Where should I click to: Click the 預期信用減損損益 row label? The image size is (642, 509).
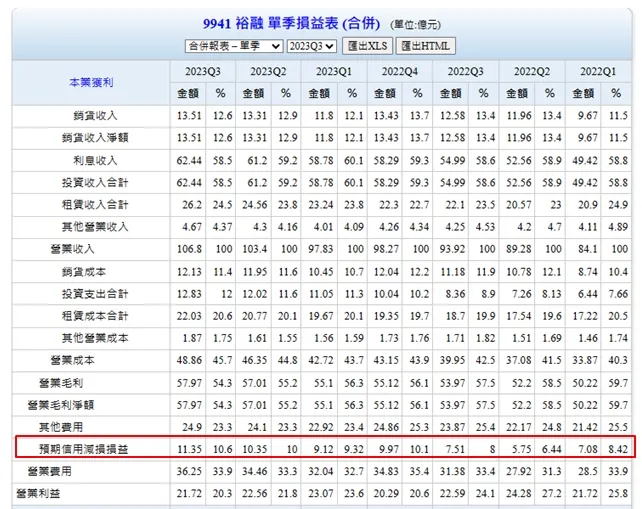84,450
